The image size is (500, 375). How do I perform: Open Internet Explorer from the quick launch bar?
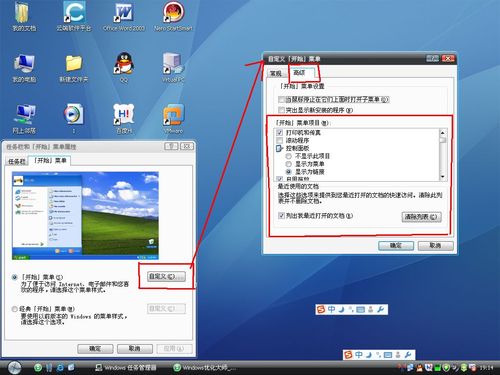coord(60,367)
